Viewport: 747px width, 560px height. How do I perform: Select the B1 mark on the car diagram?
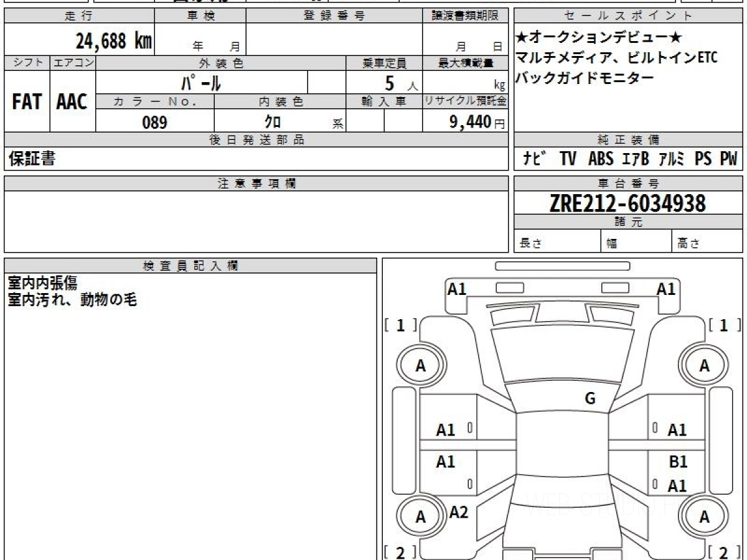pyautogui.click(x=678, y=462)
